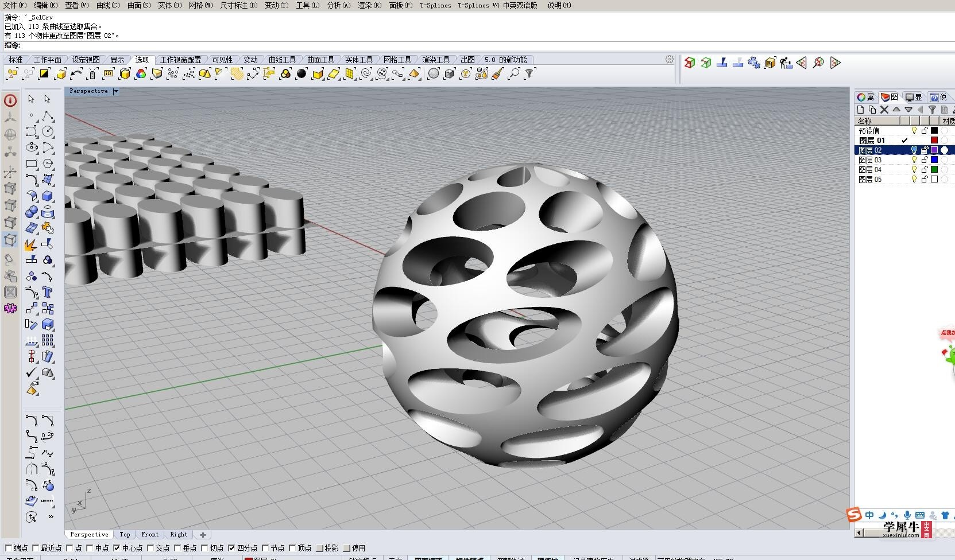This screenshot has width=955, height=560.
Task: Uncheck the 中心点 osnap checkbox
Action: [117, 548]
